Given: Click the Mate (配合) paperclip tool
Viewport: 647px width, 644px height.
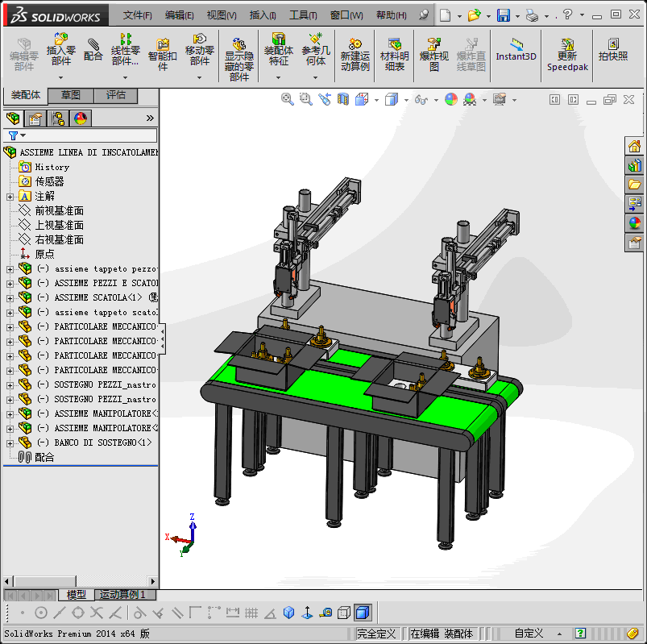Looking at the screenshot, I should 93,49.
